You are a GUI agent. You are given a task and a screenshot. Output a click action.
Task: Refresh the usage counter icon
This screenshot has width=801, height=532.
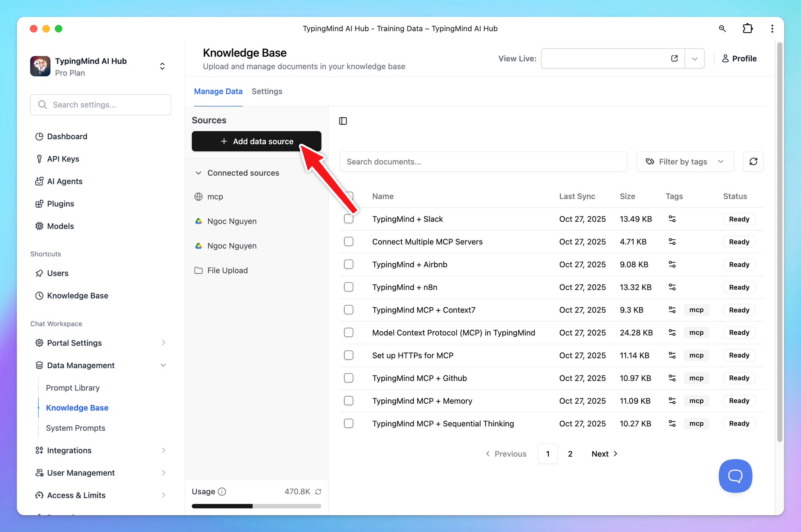point(318,492)
